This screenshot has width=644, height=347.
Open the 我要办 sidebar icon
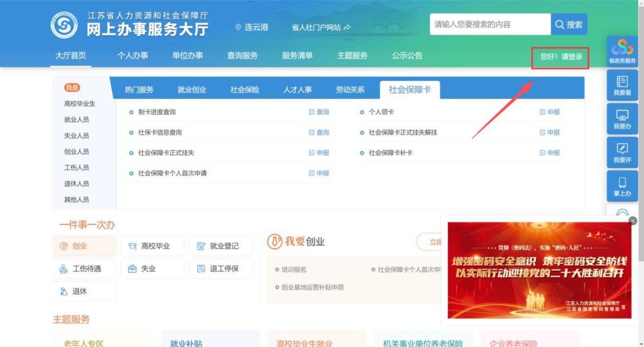click(622, 119)
